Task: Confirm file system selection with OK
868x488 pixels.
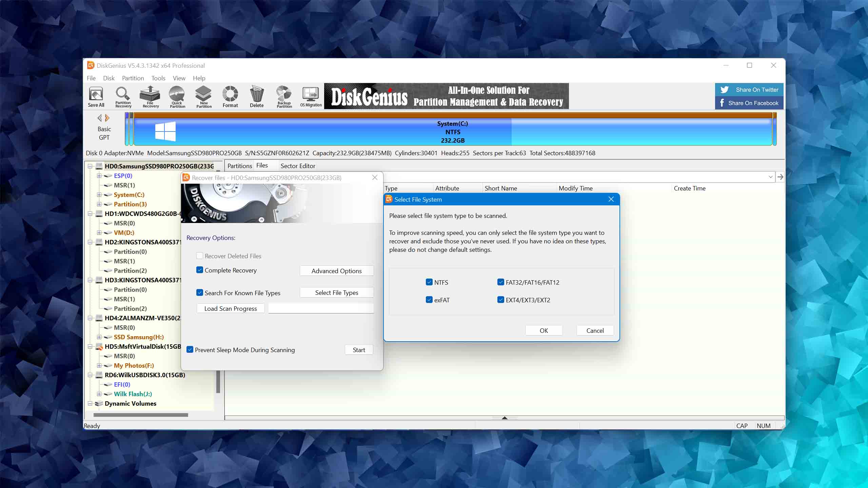Action: (544, 330)
